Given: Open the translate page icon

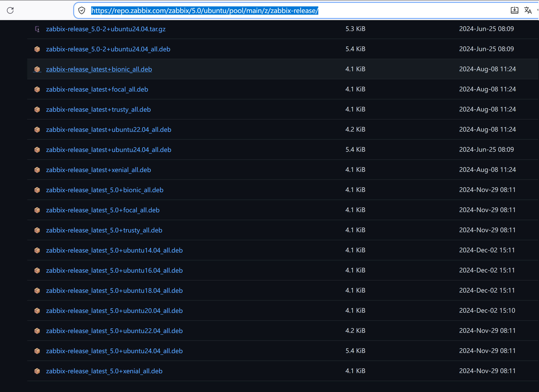Looking at the screenshot, I should pos(528,10).
